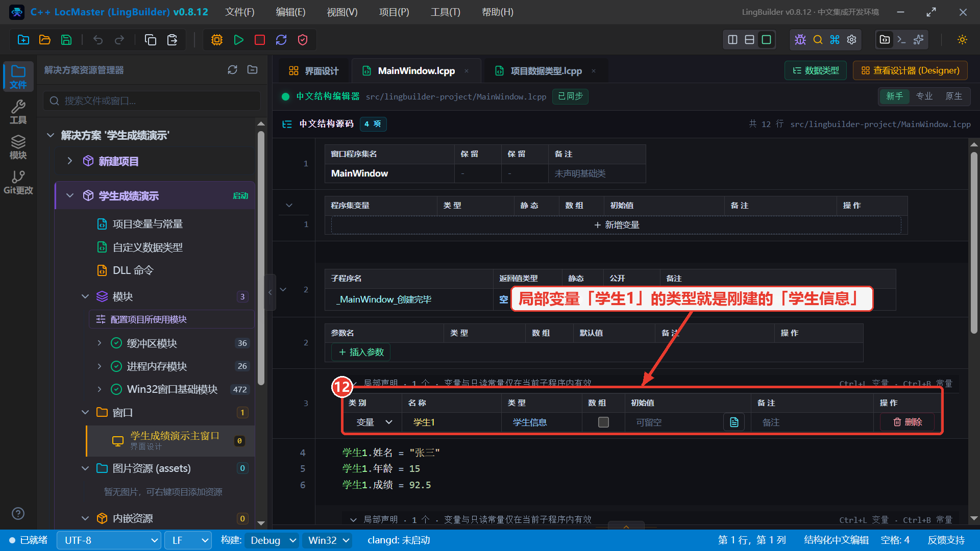
Task: Stop execution with red square icon
Action: [260, 40]
